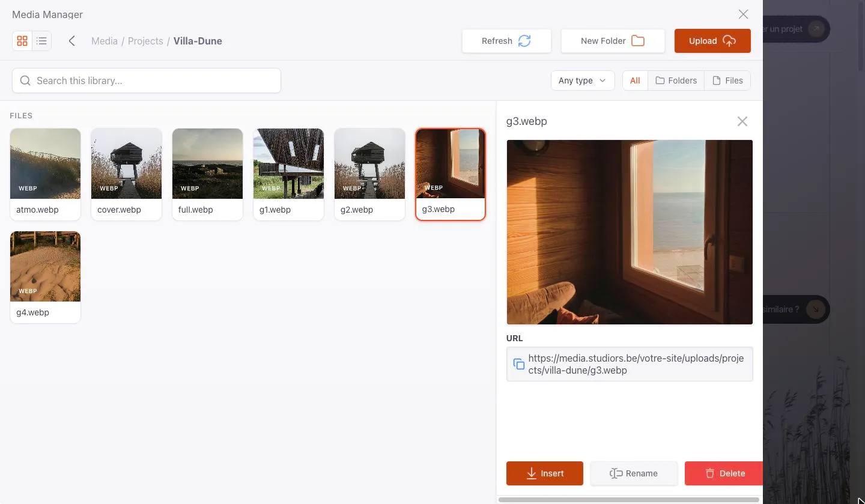The width and height of the screenshot is (865, 504).
Task: Click the details panel horizontal scrollbar
Action: pyautogui.click(x=628, y=499)
